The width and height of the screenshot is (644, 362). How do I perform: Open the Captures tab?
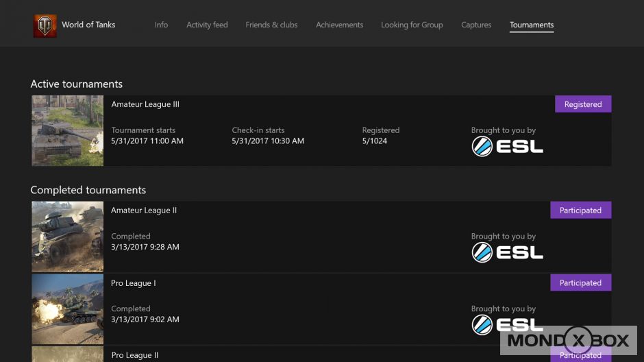coord(476,25)
